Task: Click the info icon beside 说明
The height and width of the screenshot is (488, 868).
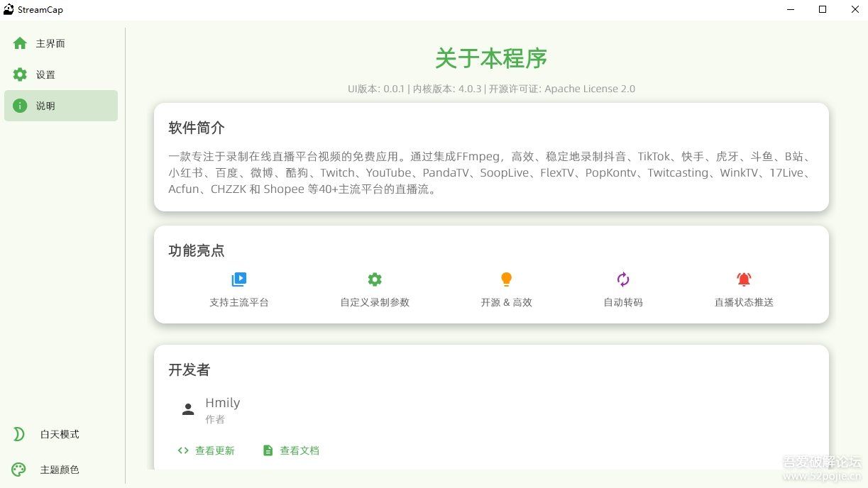Action: 20,106
